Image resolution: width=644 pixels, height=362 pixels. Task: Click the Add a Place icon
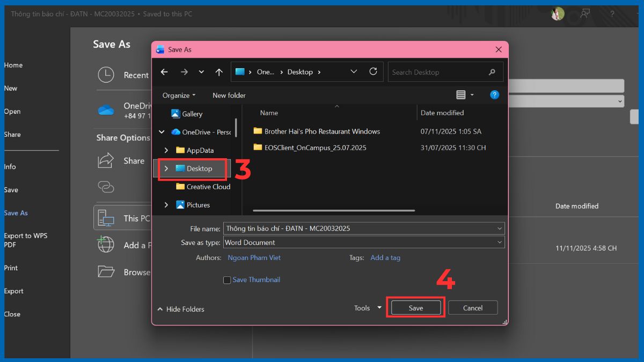[x=105, y=245]
